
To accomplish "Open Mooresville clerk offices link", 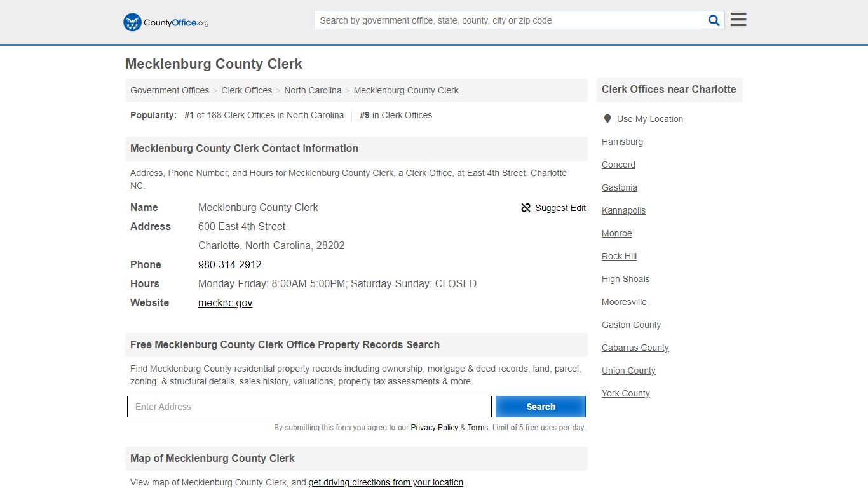I will pyautogui.click(x=624, y=302).
